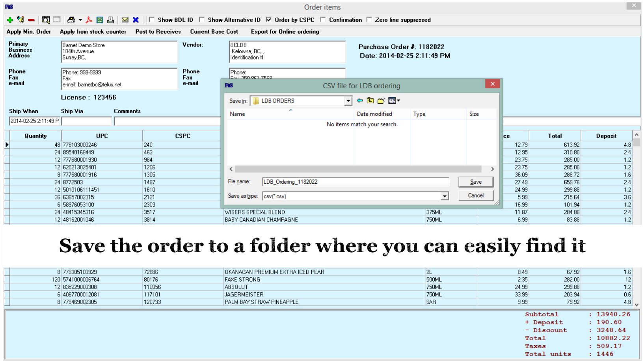This screenshot has width=644, height=361.
Task: Expand the Save in folder dropdown
Action: coord(348,101)
